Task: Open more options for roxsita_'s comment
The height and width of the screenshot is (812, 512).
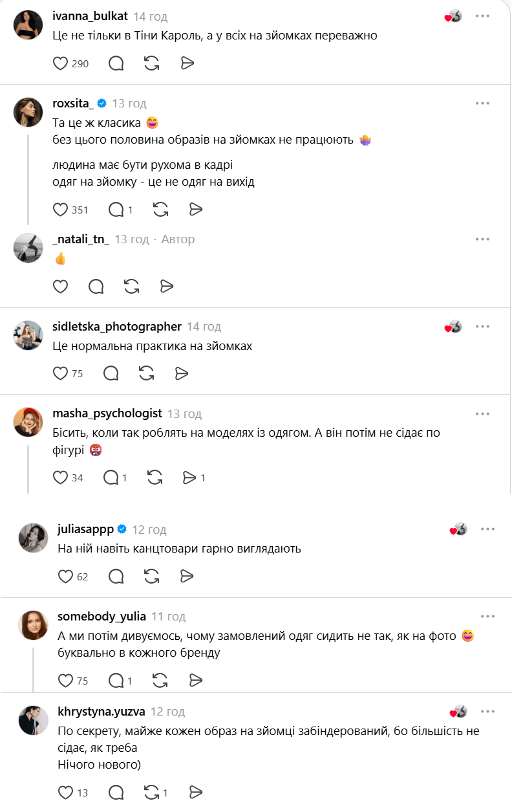Action: tap(483, 104)
